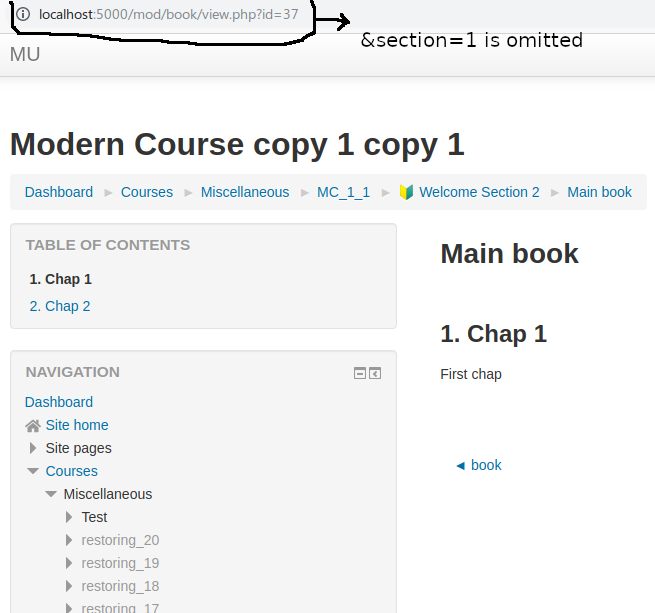This screenshot has width=655, height=613.
Task: Open Courses in the breadcrumb trail
Action: (147, 192)
